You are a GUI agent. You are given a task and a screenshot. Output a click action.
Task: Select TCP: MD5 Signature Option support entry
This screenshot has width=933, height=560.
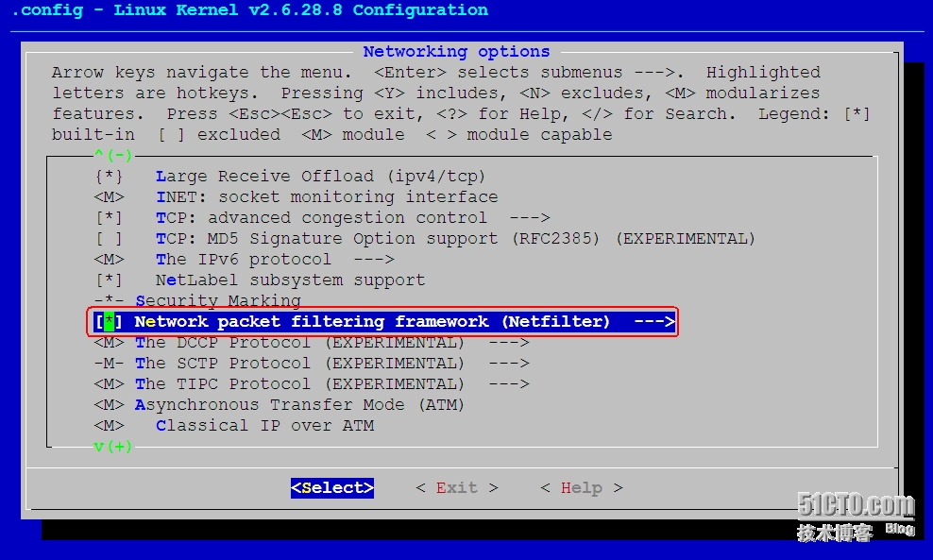pos(455,239)
